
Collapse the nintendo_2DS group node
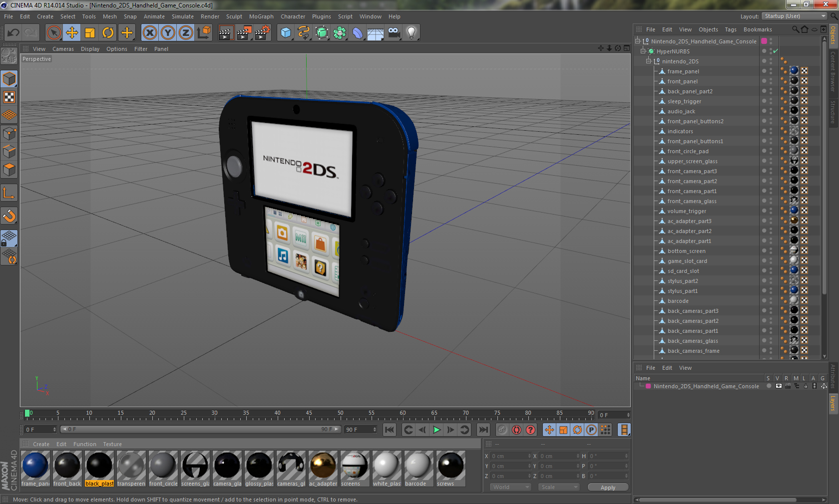click(649, 61)
